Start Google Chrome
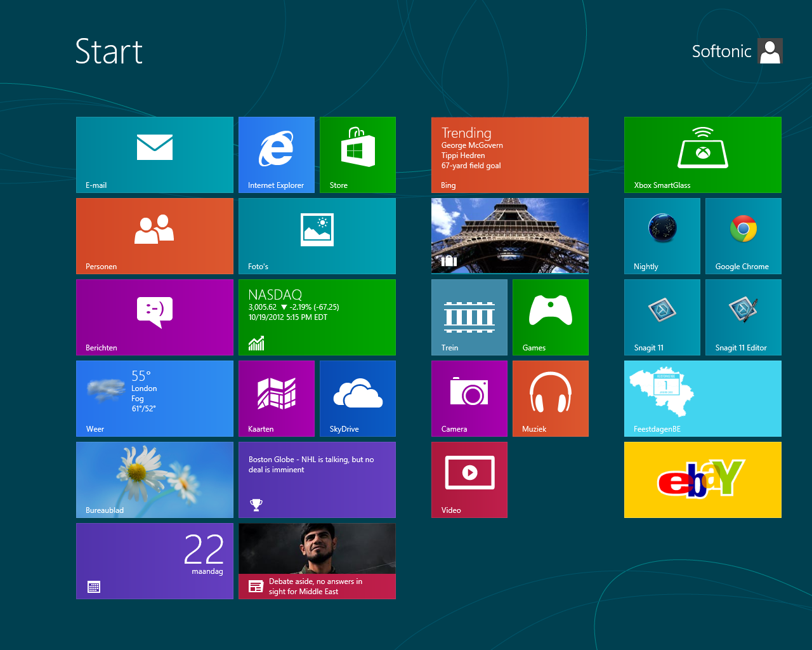Screen dimensions: 812x650 pyautogui.click(x=743, y=235)
